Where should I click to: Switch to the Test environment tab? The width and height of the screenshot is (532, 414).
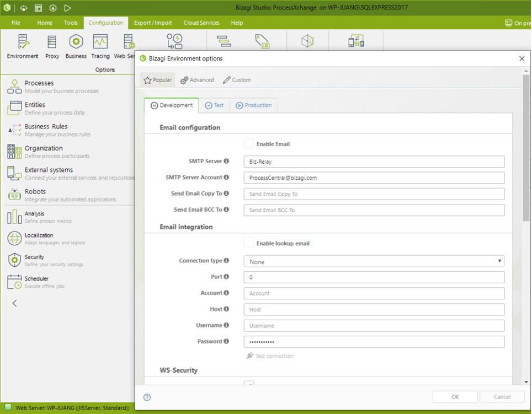(215, 105)
